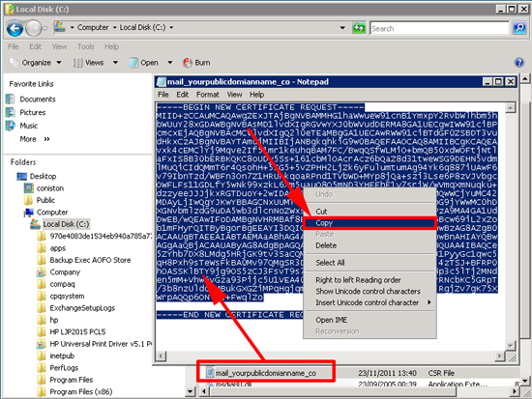Screen dimensions: 532x399
Task: Open the Notepad Help menu
Action: 257,95
